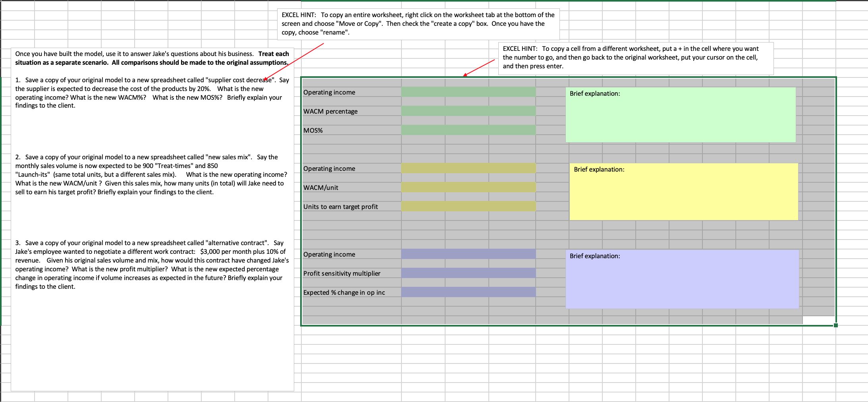Click the Operating income label in scenario one
Viewport: 868px width, 402px height.
point(329,92)
